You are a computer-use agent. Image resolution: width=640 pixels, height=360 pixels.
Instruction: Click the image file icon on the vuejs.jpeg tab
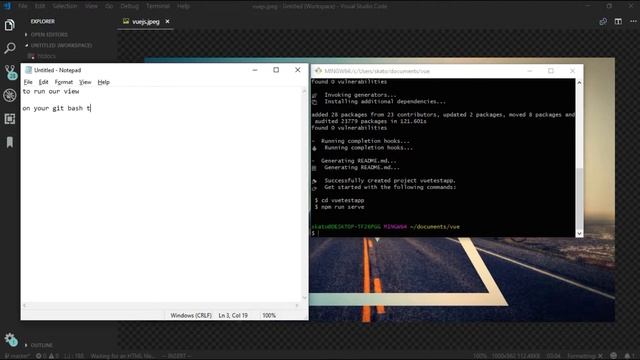click(126, 21)
